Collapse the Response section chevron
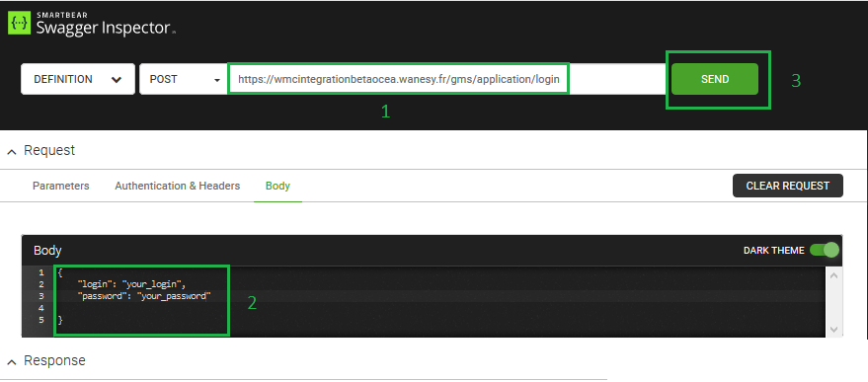Image resolution: width=868 pixels, height=382 pixels. pos(12,362)
